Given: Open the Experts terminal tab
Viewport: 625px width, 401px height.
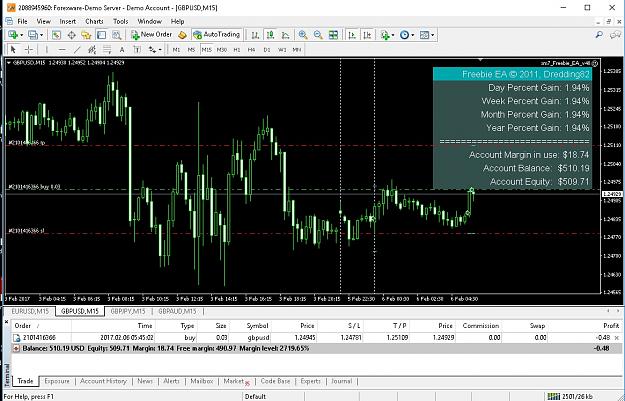Looking at the screenshot, I should pos(311,381).
